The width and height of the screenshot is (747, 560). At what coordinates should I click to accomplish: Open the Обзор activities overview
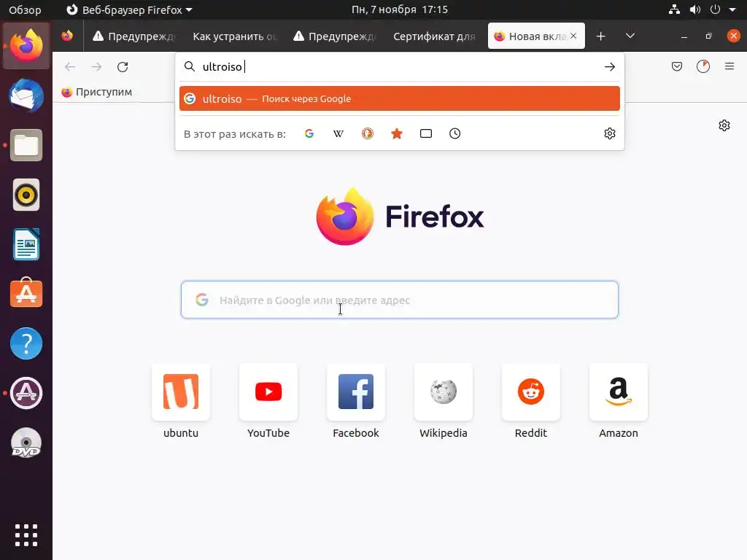pos(25,9)
